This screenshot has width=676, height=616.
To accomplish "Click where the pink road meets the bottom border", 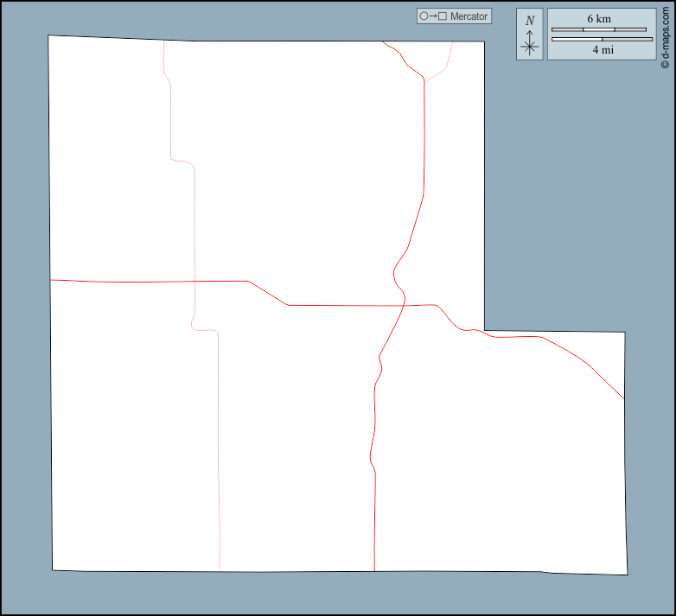I will [x=220, y=571].
